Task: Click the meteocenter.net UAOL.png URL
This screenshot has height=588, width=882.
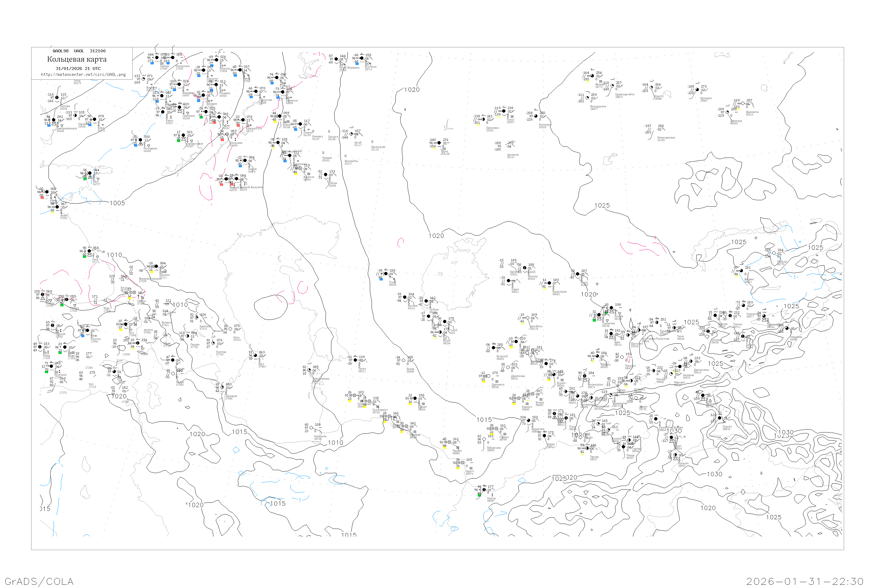Action: [83, 75]
